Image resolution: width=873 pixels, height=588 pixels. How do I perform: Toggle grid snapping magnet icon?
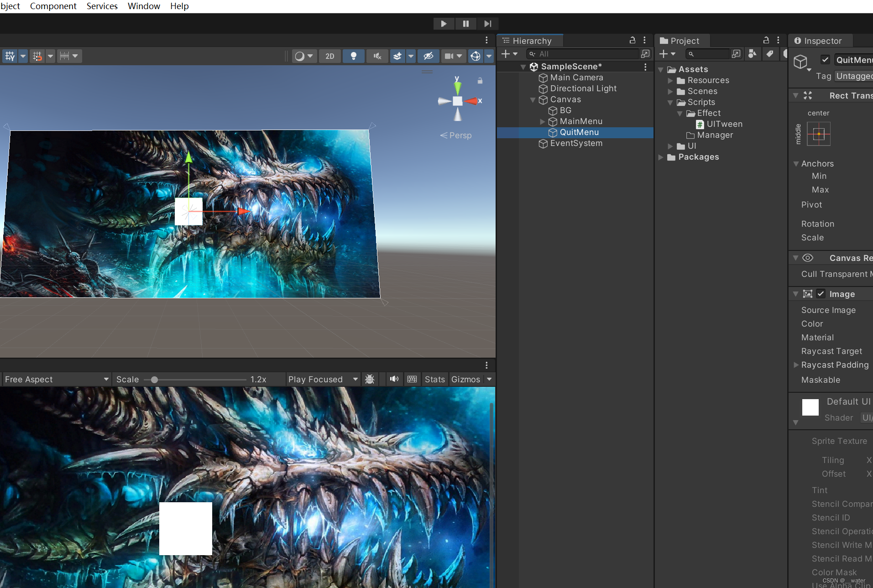[37, 56]
